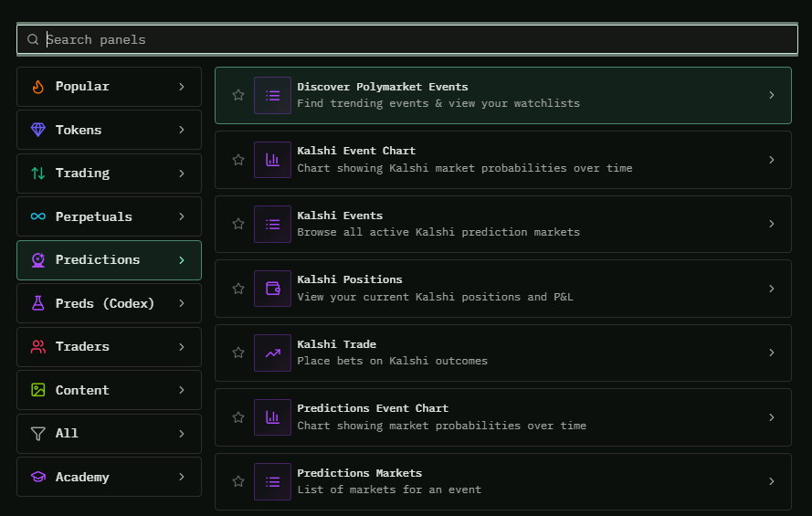This screenshot has height=516, width=812.
Task: Click the trend arrow icon on Kalshi Trade
Action: pos(272,353)
